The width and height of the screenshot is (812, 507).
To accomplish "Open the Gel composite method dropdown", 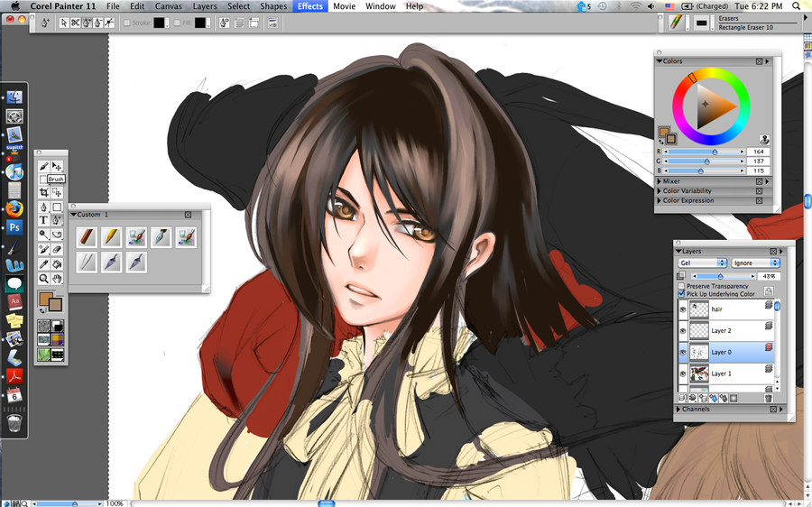I will tap(703, 263).
